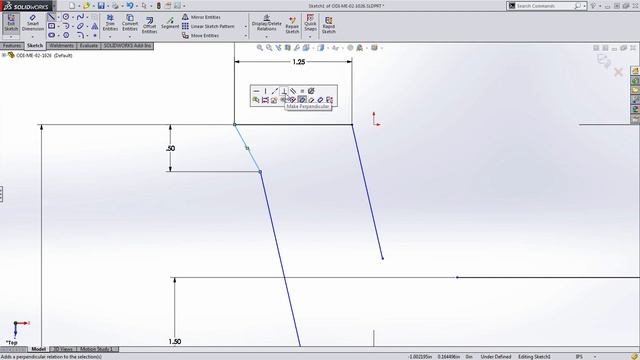Expand Linear Sketch Pattern dropdown arrow

click(x=246, y=27)
